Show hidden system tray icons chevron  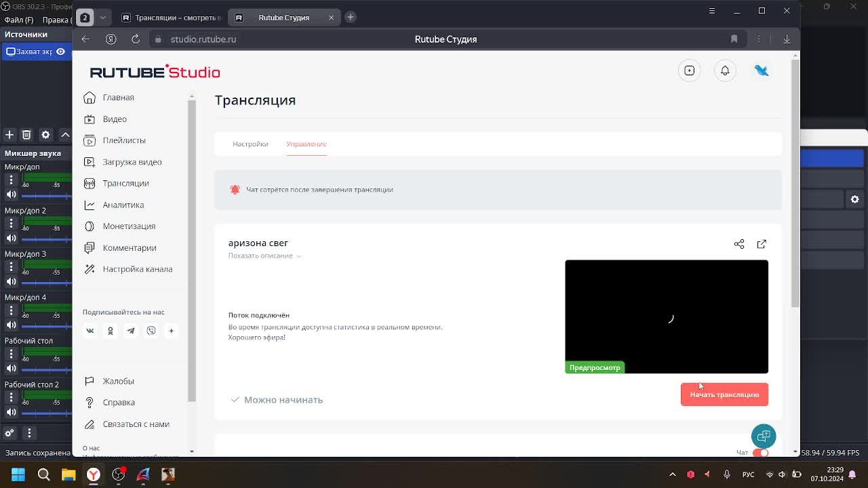click(672, 474)
